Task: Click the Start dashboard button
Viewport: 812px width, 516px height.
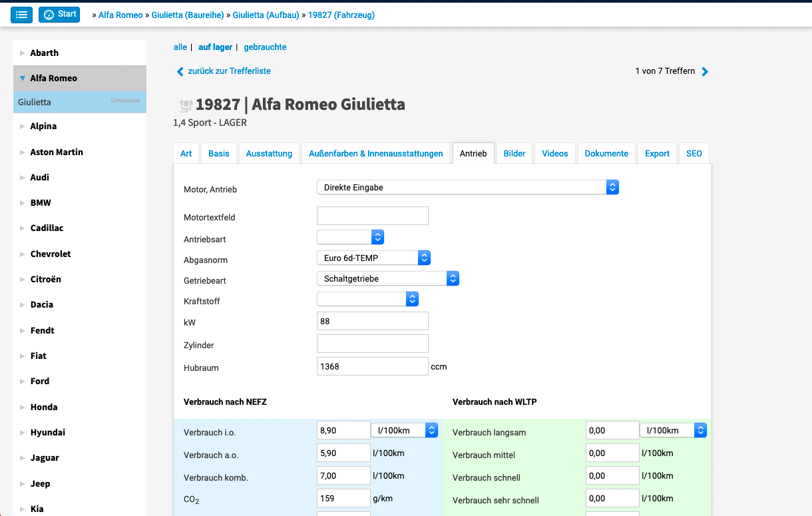Action: click(59, 15)
